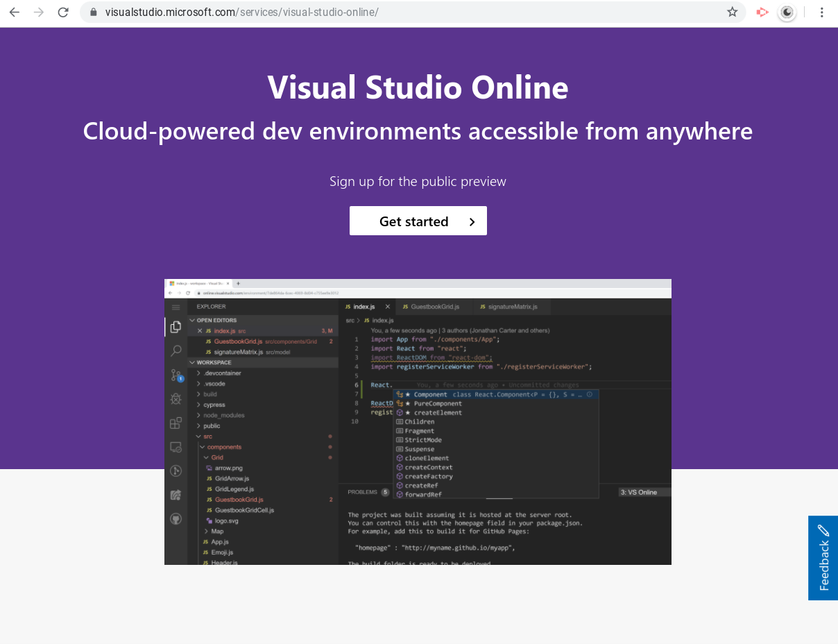
Task: Switch to the GuestbookGrid.js editor tab
Action: pyautogui.click(x=434, y=306)
